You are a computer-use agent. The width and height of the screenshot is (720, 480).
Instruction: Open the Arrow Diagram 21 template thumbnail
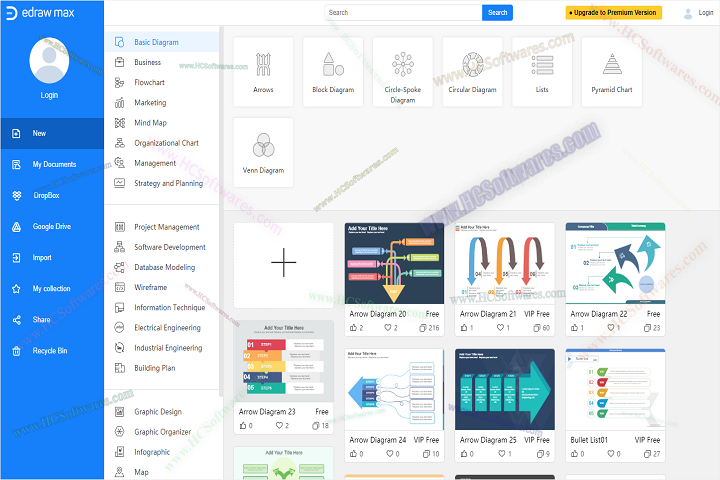(x=505, y=263)
